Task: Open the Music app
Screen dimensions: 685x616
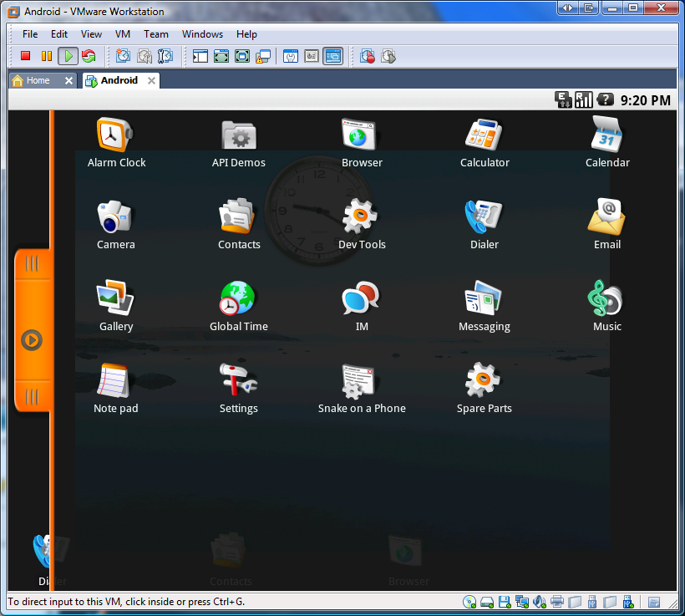Action: [606, 305]
